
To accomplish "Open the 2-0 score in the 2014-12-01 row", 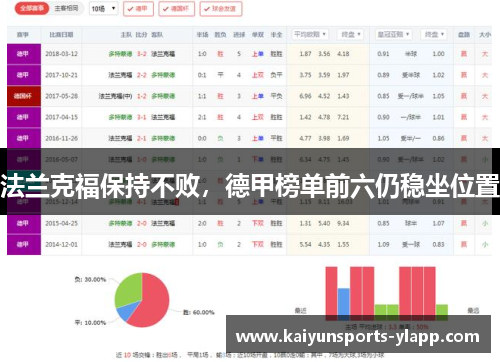I will (142, 245).
